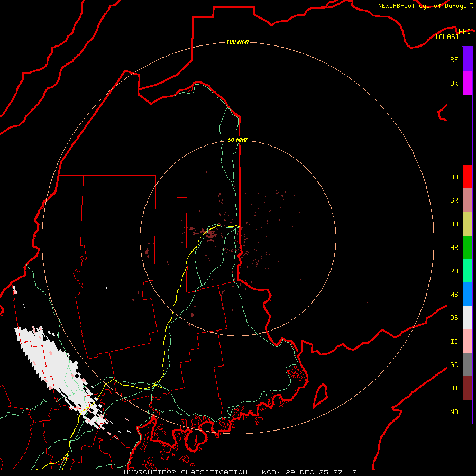The height and width of the screenshot is (476, 476).
Task: Click the HHC product label
Action: tap(464, 32)
